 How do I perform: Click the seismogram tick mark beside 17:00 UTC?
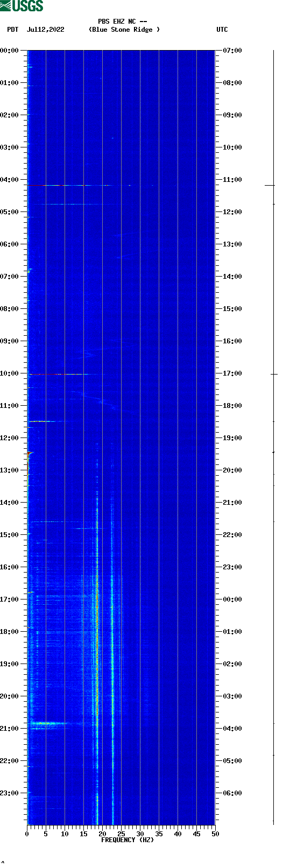coord(274,374)
